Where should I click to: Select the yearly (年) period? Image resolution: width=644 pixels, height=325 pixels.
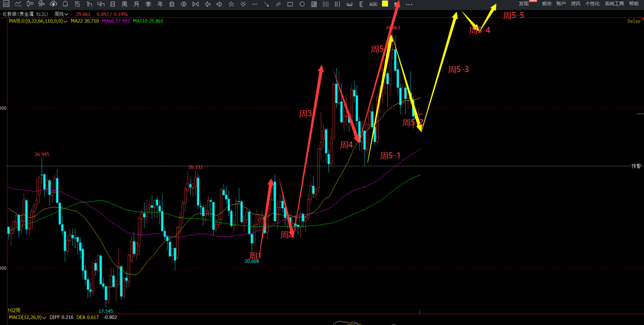coord(160,4)
